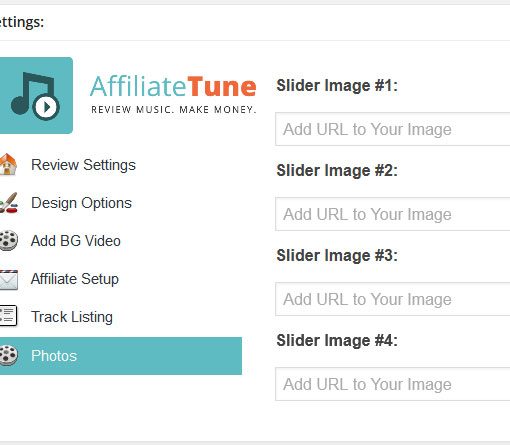This screenshot has height=445, width=510.
Task: Open the Review Settings tab
Action: pyautogui.click(x=83, y=165)
